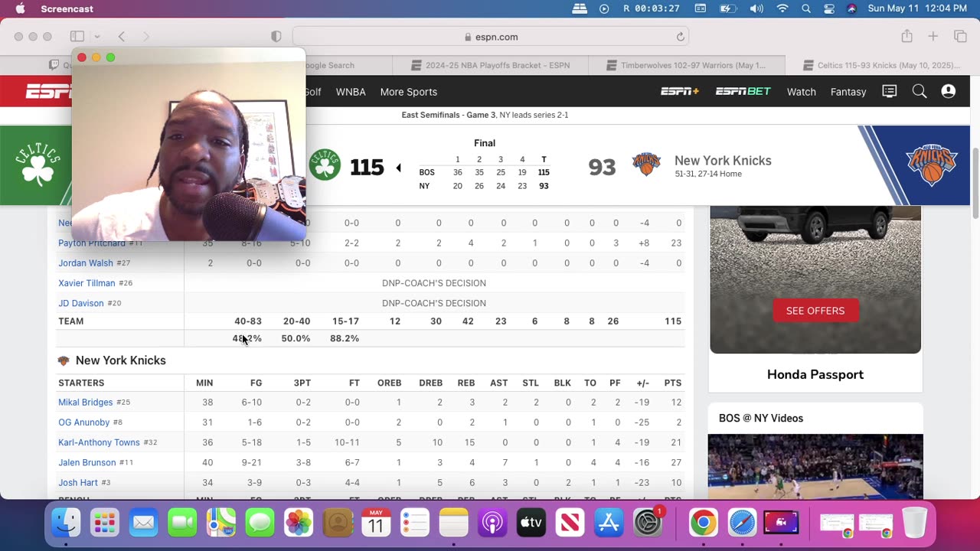The height and width of the screenshot is (551, 980).
Task: Open the Safari Share menu
Action: (x=906, y=36)
